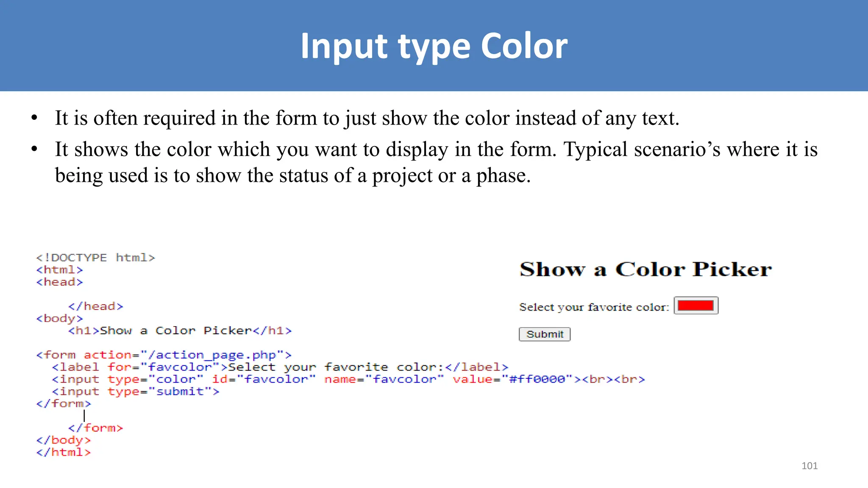868x488 pixels.
Task: Click the 'Show a Color Picker' heading
Action: [646, 269]
